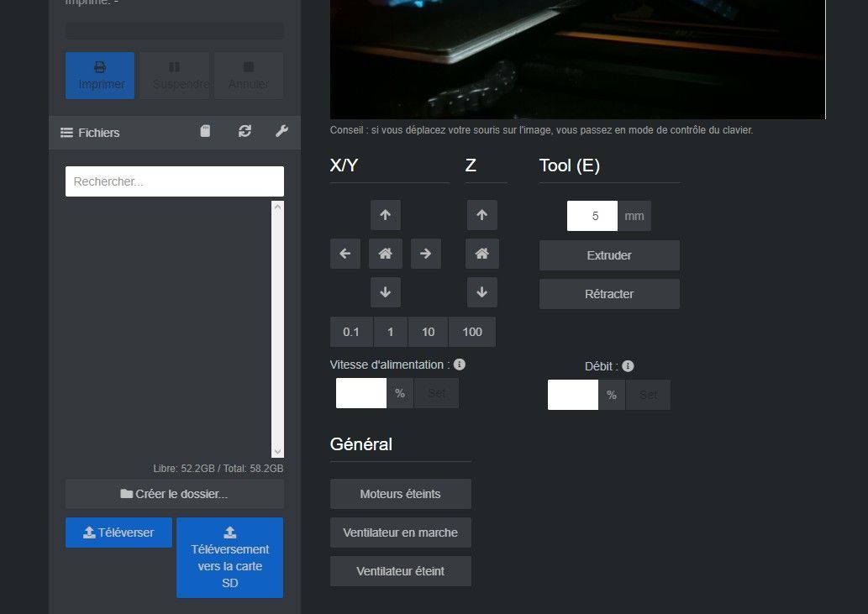Click info icon next to Vitesse d'alimentation
The width and height of the screenshot is (868, 614).
[460, 364]
